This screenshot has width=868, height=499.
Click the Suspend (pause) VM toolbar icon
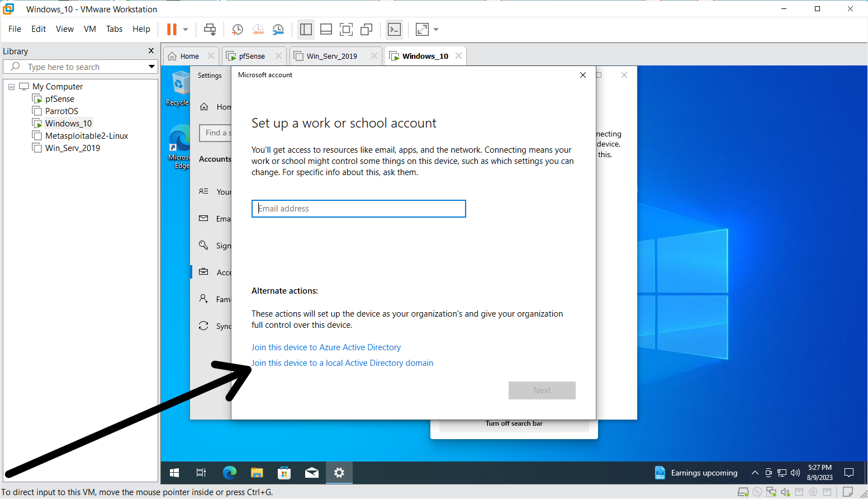tap(172, 29)
